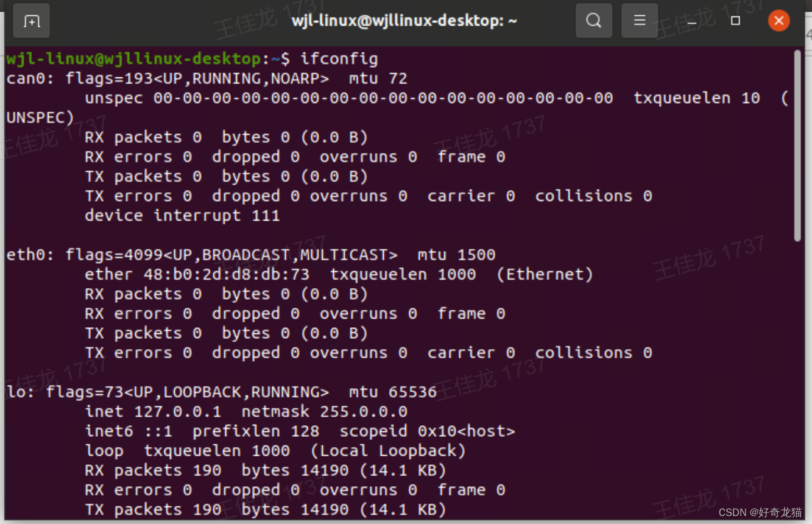Click the 'mtu 65536' value
Image resolution: width=812 pixels, height=524 pixels.
pyautogui.click(x=393, y=392)
